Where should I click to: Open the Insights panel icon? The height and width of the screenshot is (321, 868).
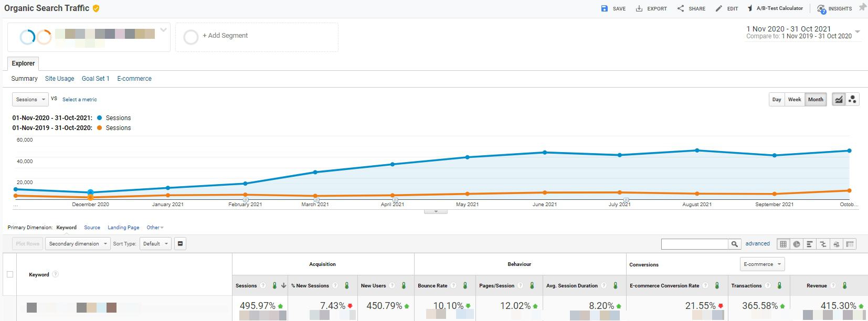point(821,8)
